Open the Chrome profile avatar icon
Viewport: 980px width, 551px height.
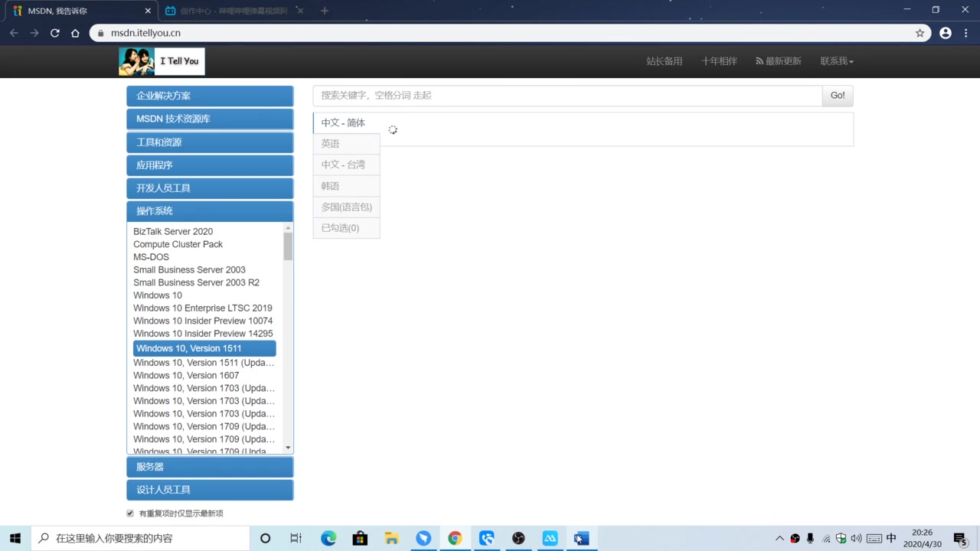coord(946,33)
